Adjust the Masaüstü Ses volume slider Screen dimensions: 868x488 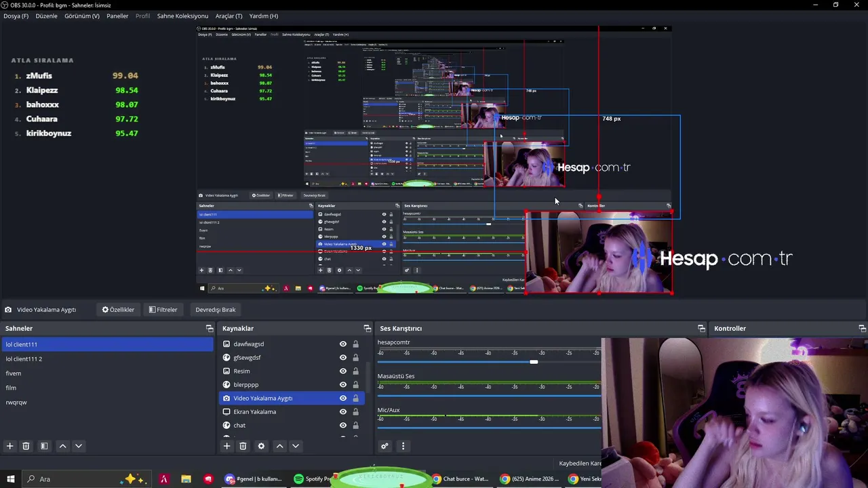pyautogui.click(x=488, y=395)
